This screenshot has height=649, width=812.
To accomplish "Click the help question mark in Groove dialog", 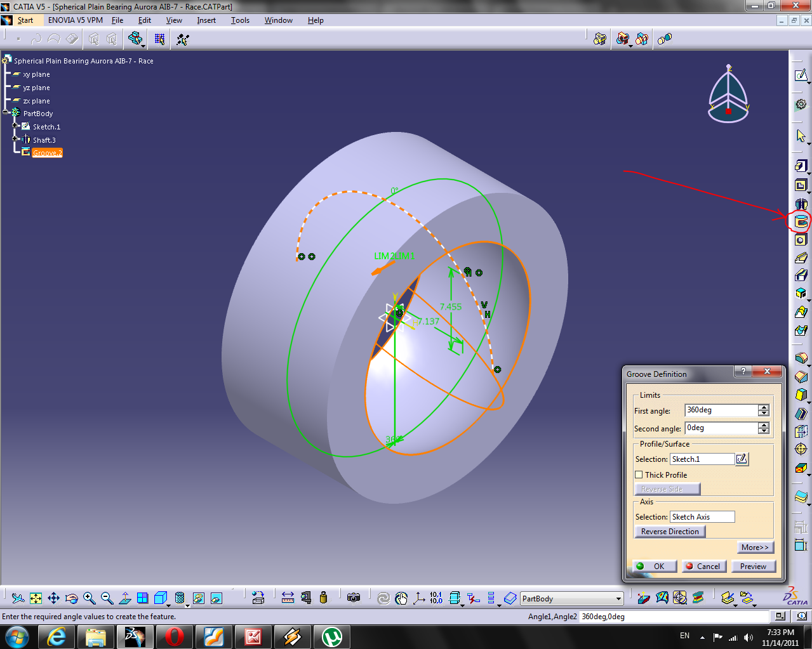I will tap(743, 372).
